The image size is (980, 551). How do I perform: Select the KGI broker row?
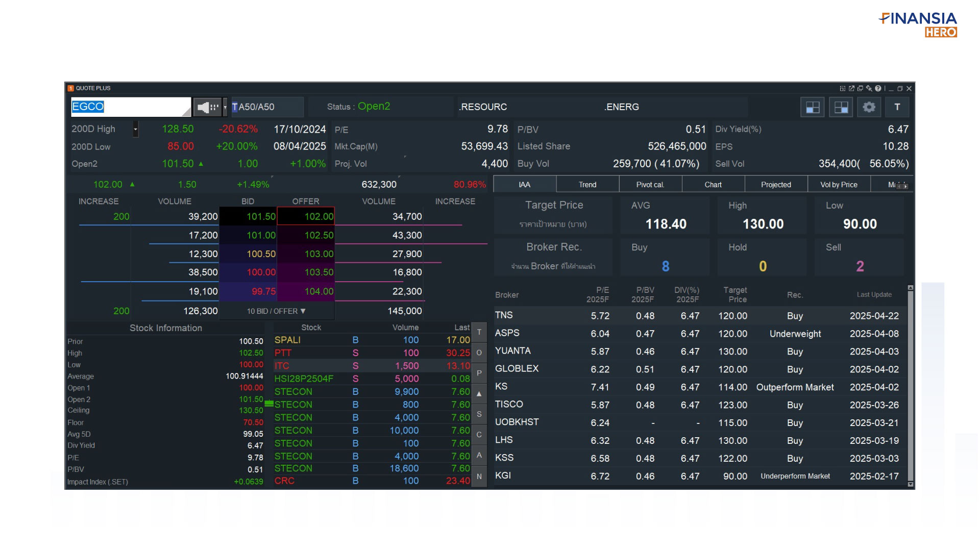coord(700,476)
